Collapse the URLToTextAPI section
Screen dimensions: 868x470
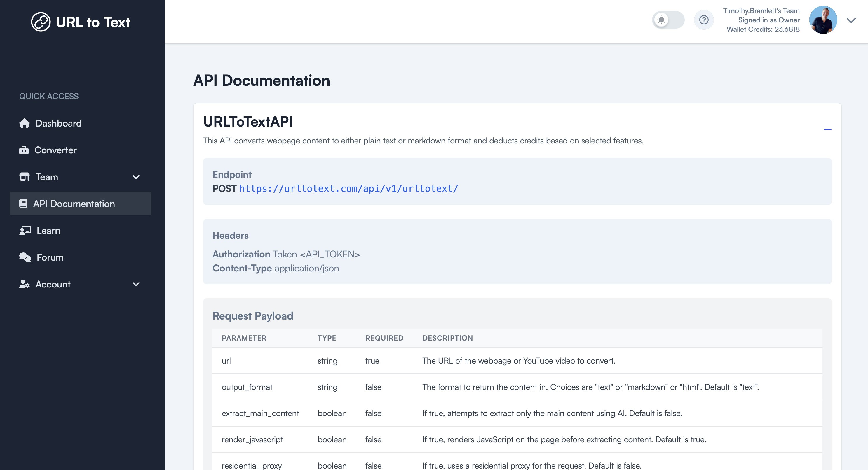click(827, 129)
